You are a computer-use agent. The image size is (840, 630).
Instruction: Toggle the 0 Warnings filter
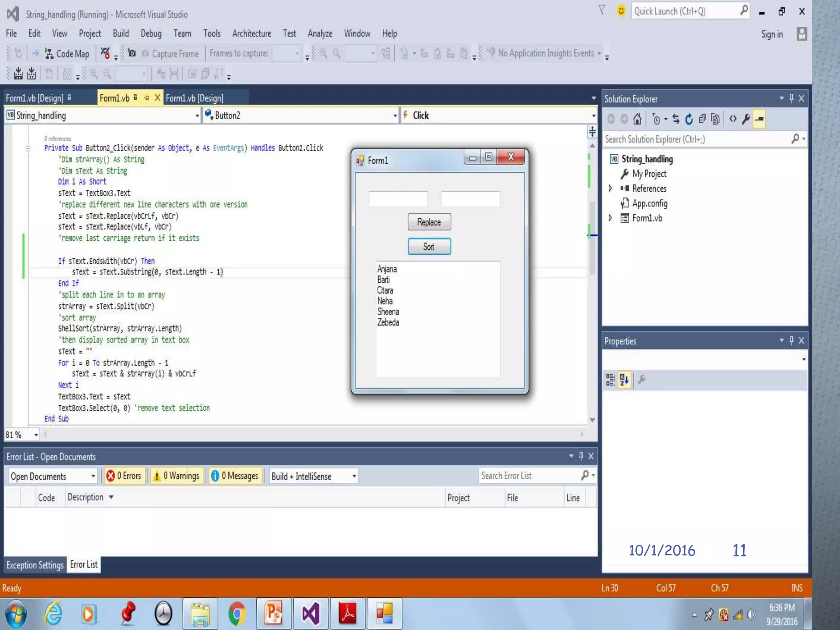pos(177,476)
